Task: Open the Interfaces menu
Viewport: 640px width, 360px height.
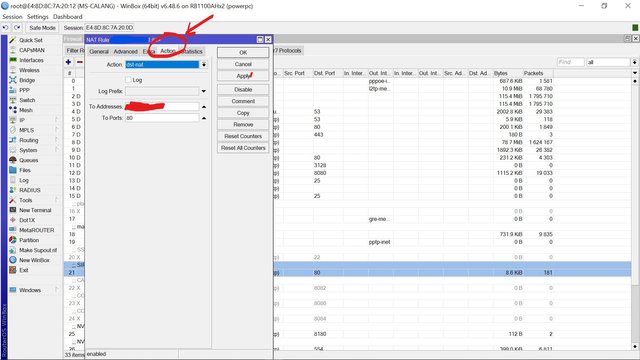Action: [31, 60]
